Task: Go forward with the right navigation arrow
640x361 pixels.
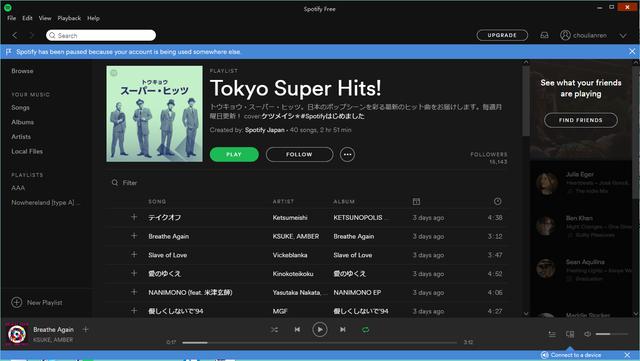Action: 31,36
